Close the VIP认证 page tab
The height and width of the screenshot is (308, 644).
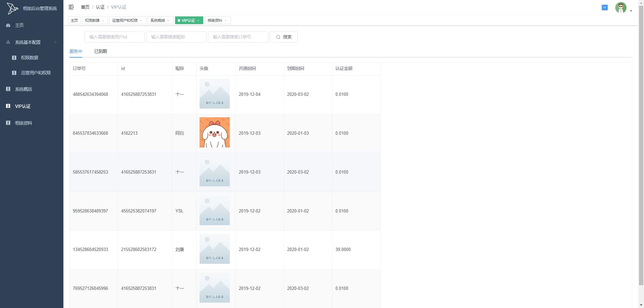[x=199, y=21]
